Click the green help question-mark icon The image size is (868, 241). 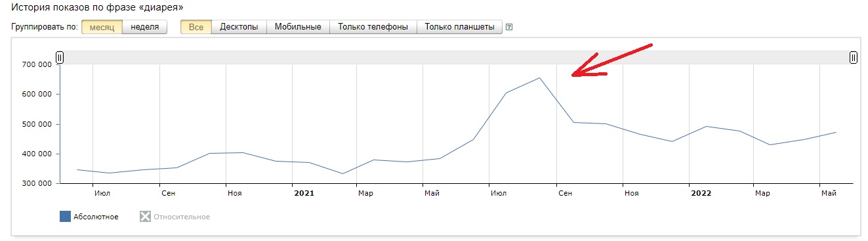pos(509,28)
